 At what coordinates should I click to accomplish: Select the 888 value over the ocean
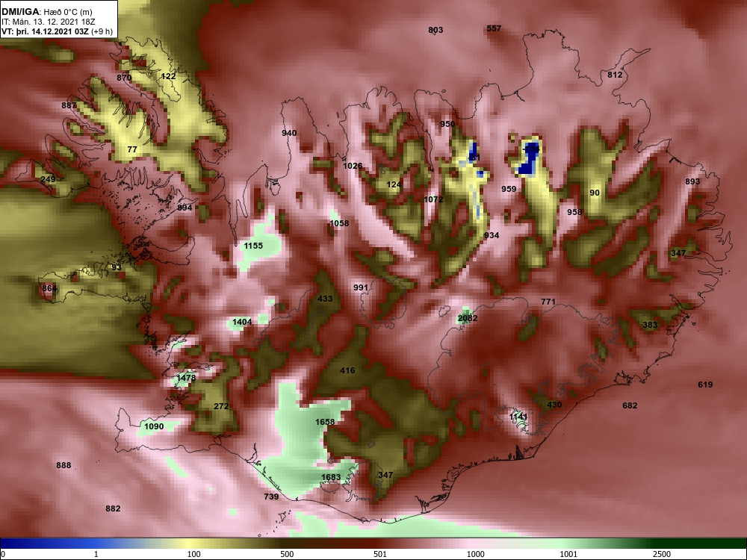[x=63, y=466]
